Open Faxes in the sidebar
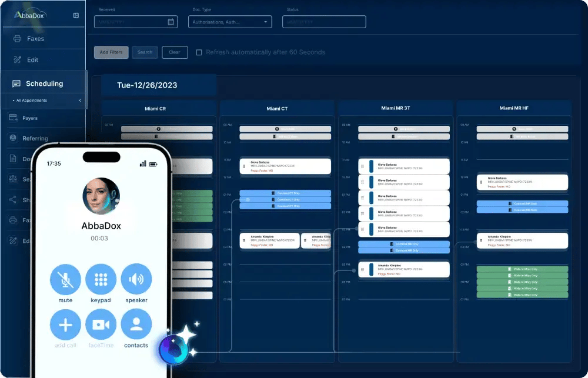This screenshot has height=378, width=588. 35,39
